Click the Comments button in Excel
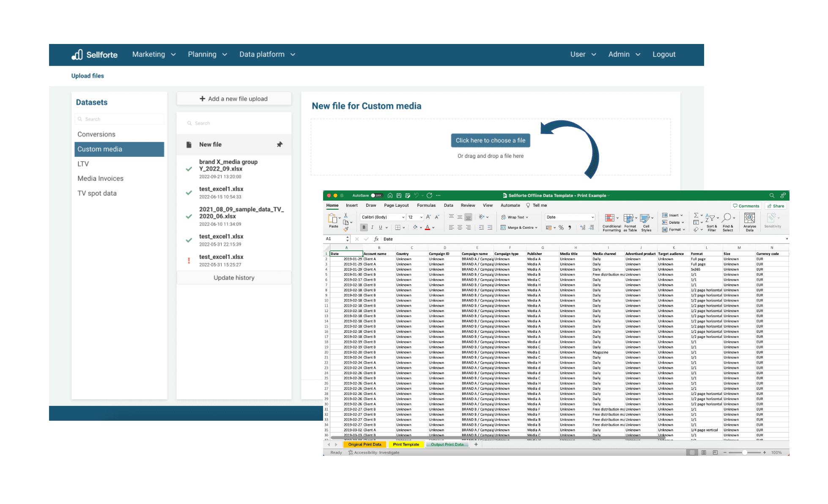 click(746, 206)
